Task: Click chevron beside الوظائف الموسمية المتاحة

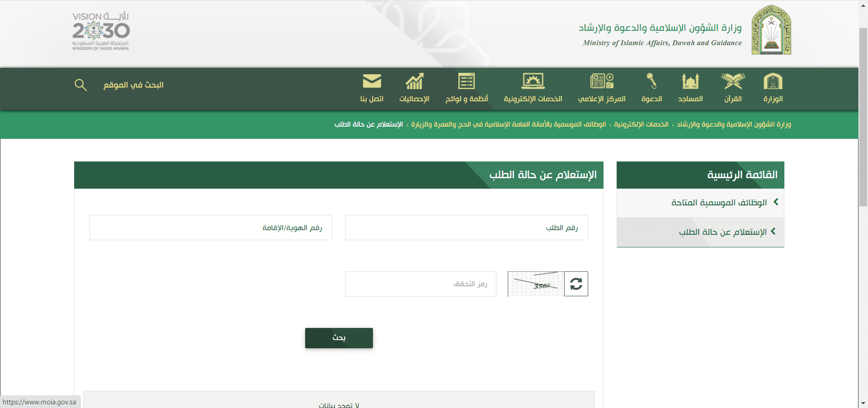Action: coord(776,202)
